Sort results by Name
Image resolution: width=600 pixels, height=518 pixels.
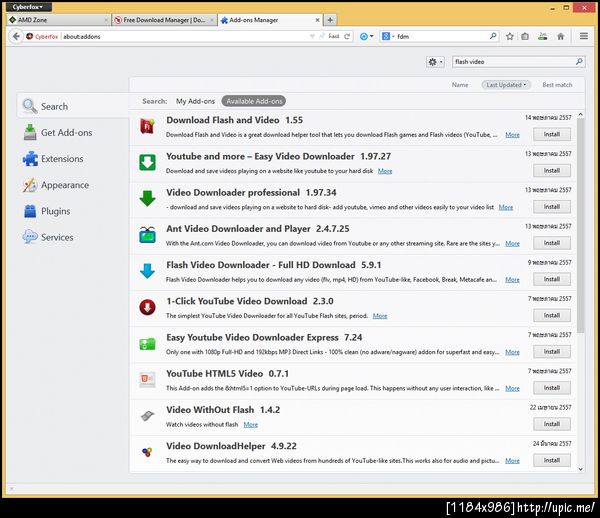pos(460,85)
